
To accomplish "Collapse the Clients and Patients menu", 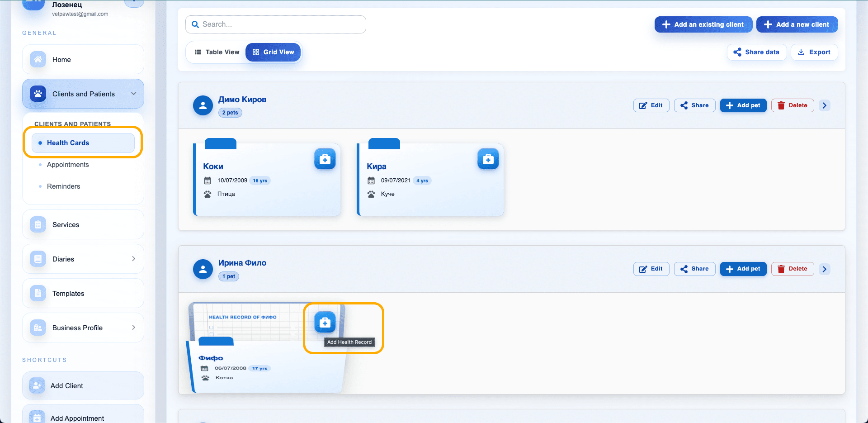I will (x=134, y=94).
